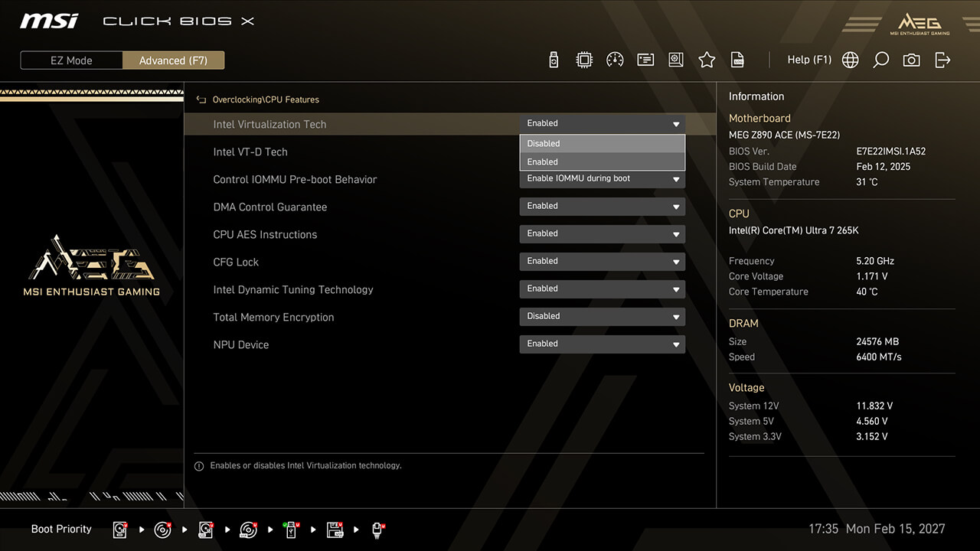Screen dimensions: 980x551
Task: Expand the Total Memory Encryption dropdown
Action: click(602, 317)
